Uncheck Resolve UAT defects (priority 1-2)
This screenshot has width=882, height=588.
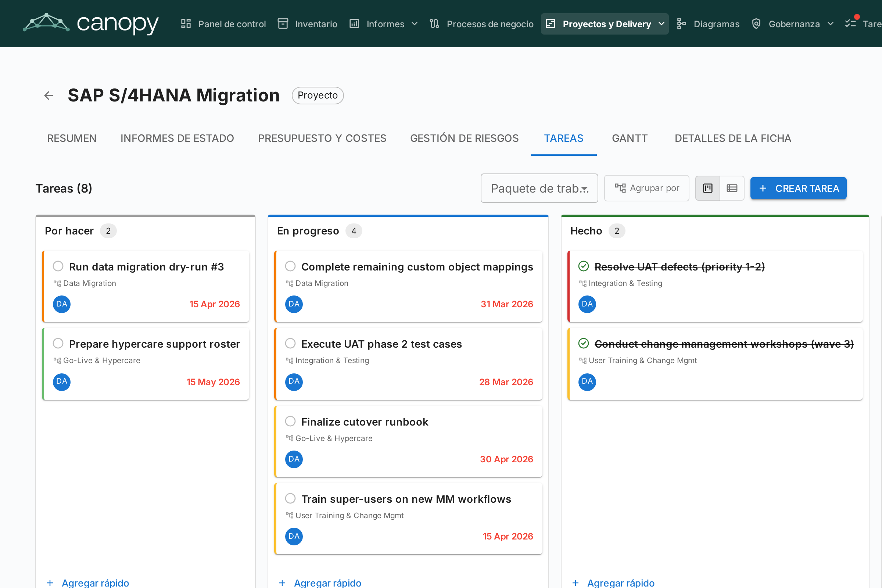click(x=584, y=266)
